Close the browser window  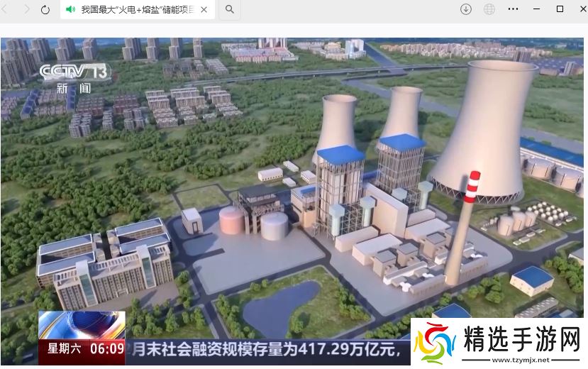579,9
